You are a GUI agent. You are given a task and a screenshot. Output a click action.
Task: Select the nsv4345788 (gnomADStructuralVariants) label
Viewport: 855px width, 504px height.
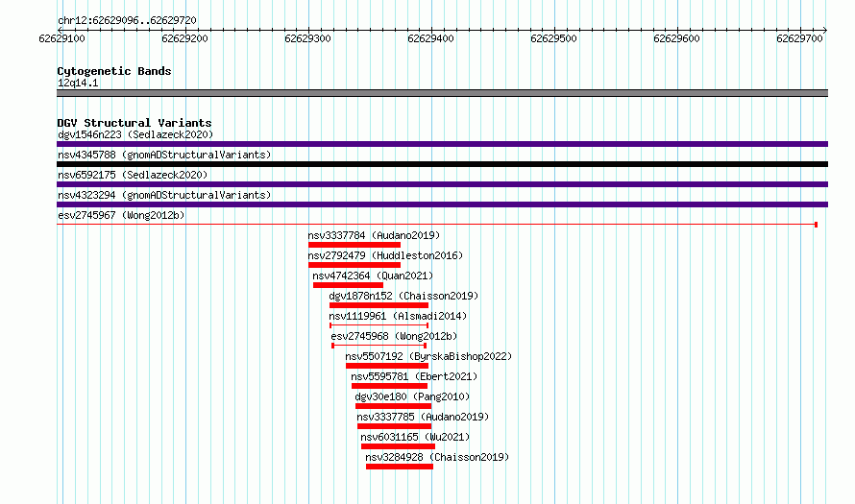164,155
